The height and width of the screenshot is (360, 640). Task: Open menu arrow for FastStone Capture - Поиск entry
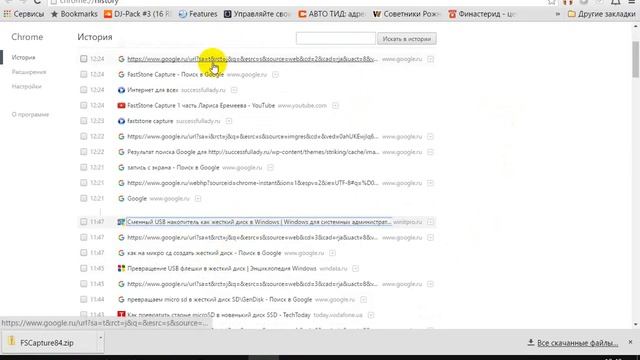point(276,74)
